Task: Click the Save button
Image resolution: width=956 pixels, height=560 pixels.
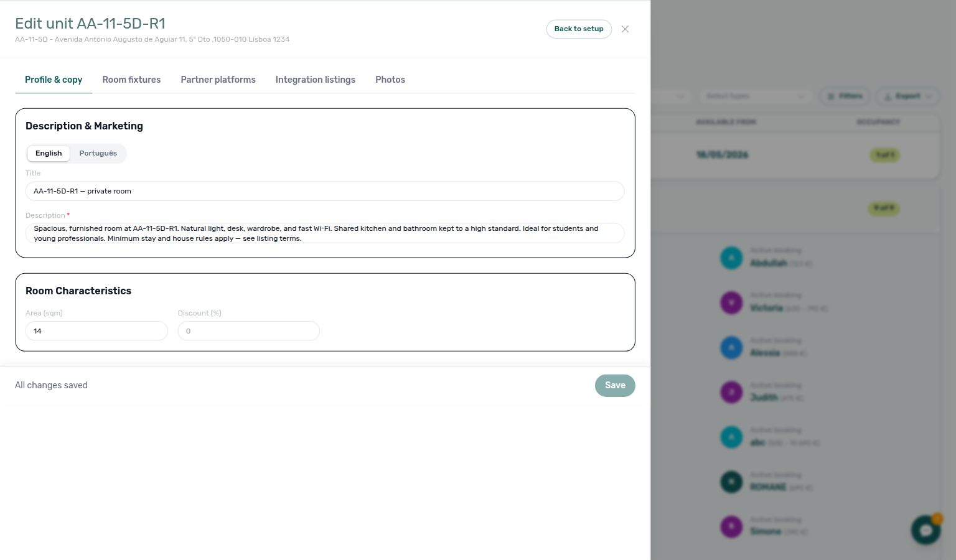Action: [x=615, y=386]
